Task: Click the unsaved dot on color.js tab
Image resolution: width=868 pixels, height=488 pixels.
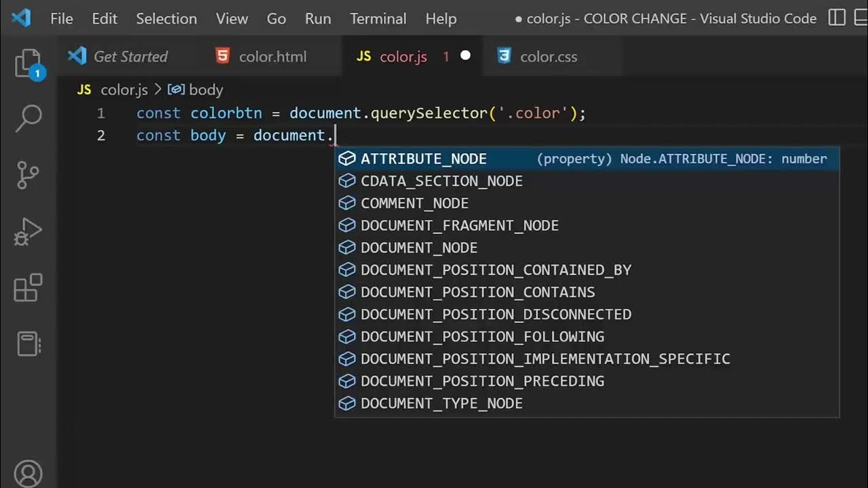Action: point(465,56)
